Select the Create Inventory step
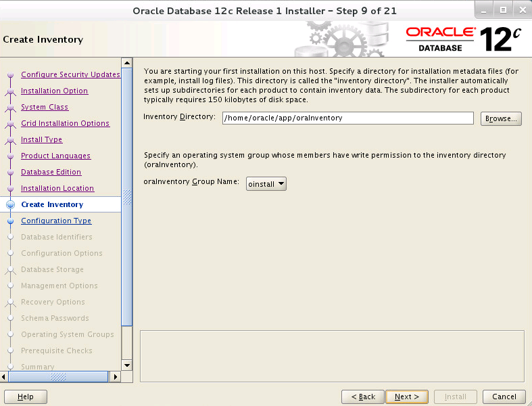 pos(52,204)
